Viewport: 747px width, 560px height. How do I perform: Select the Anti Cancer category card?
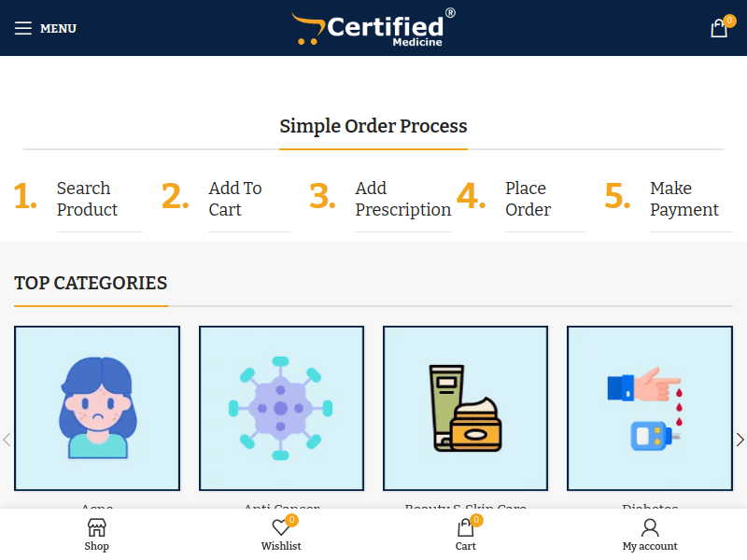(281, 408)
